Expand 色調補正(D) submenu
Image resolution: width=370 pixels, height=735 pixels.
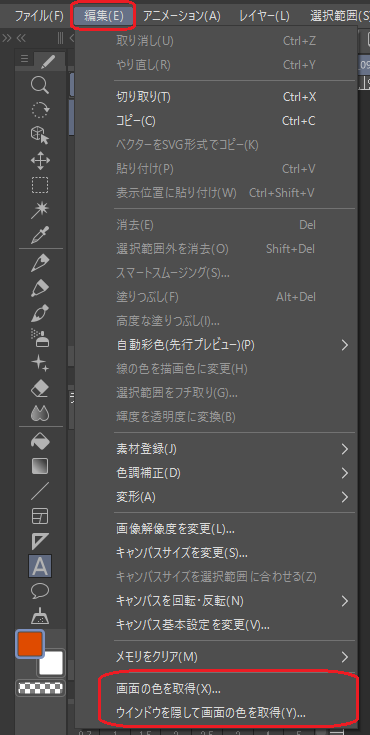pos(216,473)
